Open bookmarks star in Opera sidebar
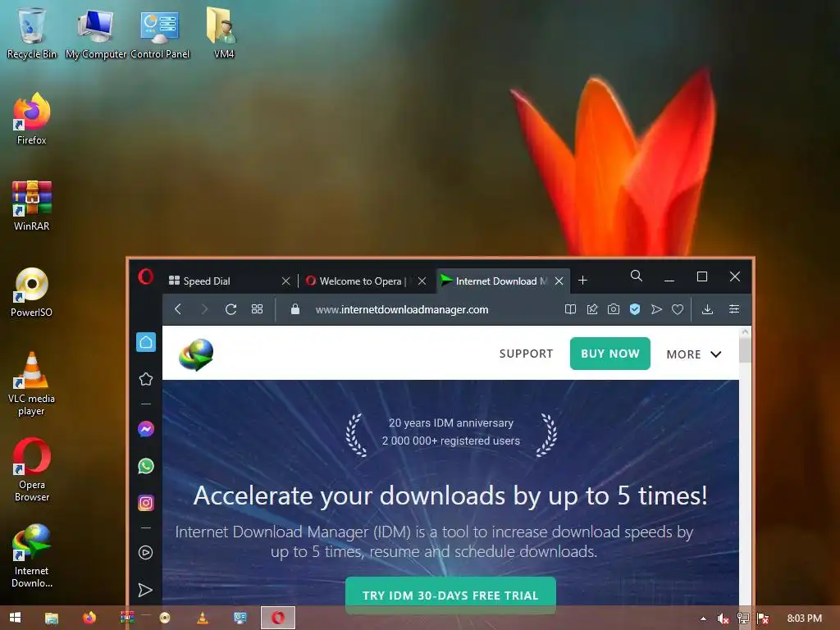Image resolution: width=840 pixels, height=630 pixels. pyautogui.click(x=146, y=379)
